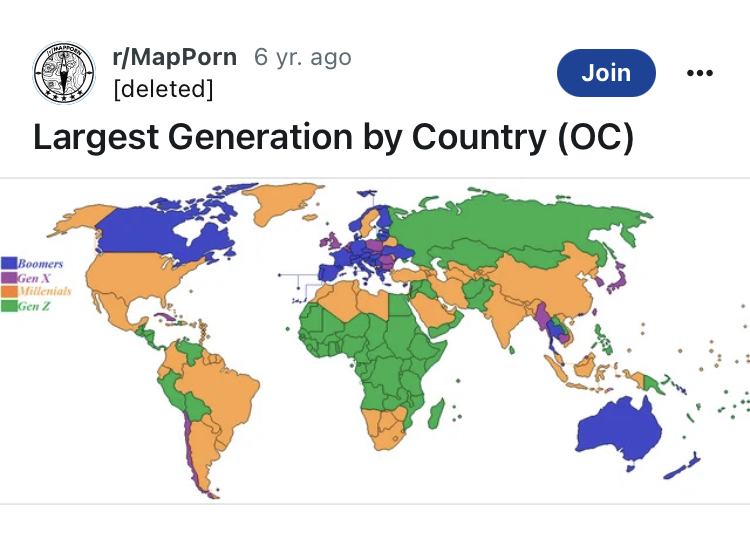Click the United States on the map
The height and width of the screenshot is (541, 750).
pos(143,280)
